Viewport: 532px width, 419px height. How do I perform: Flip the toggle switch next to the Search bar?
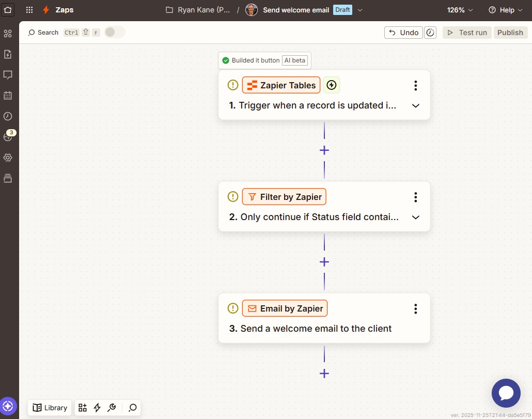(x=115, y=32)
